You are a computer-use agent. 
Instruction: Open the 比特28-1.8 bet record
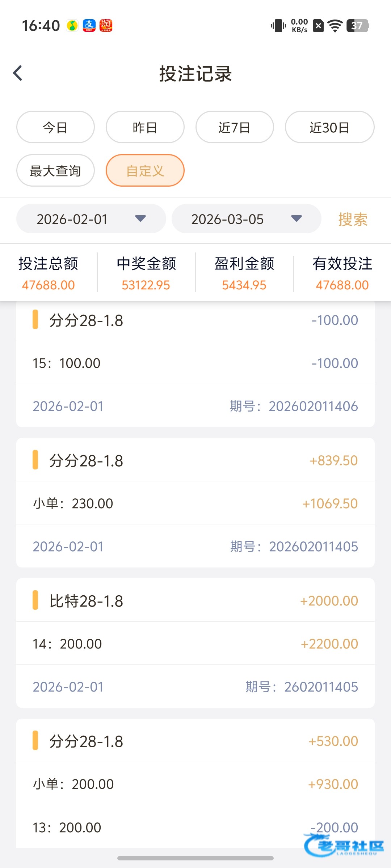195,601
